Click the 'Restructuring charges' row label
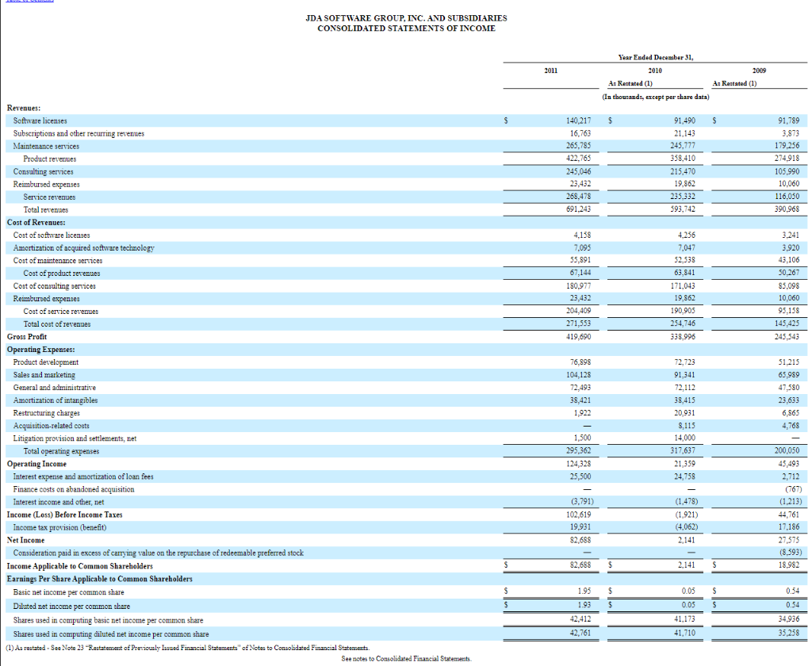Screen dimensions: 812x666 pyautogui.click(x=47, y=413)
